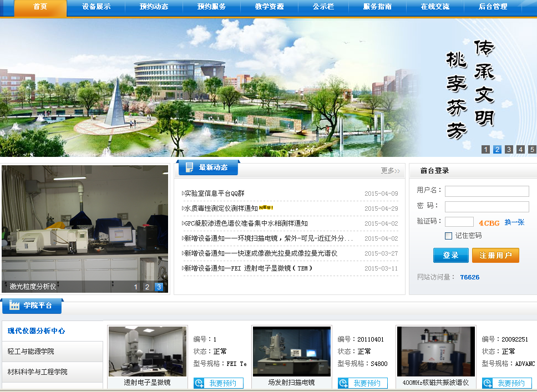Click booking icon under 场发射扫描电镜

[344, 383]
